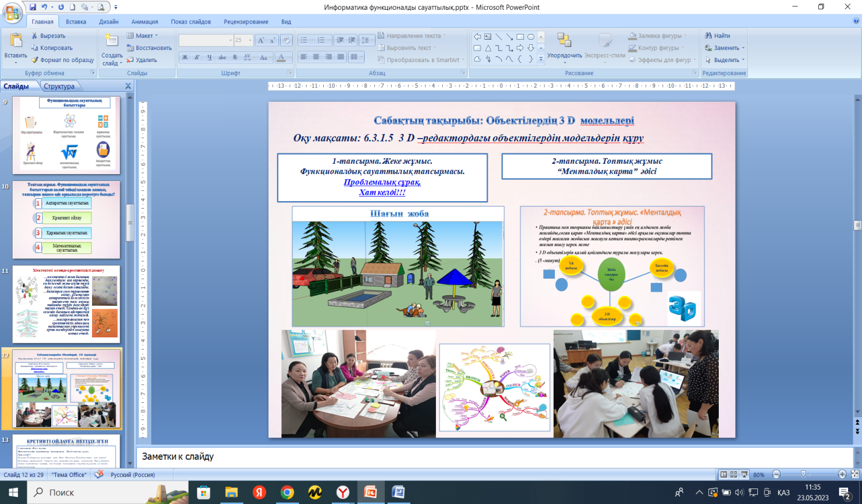
Task: Toggle italic formatting
Action: point(197,57)
